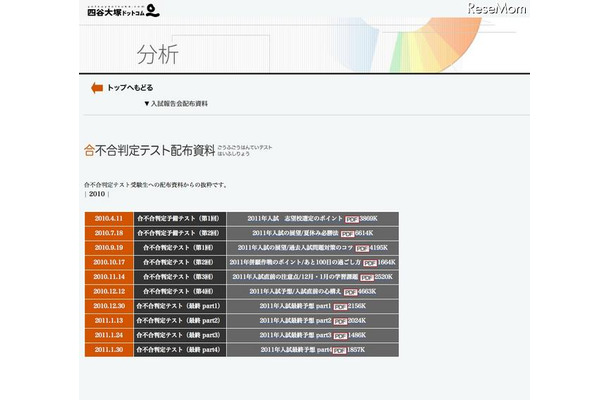Screen dimensions: 610x400
Task: Click the orange back arrow icon
Action: 97,88
